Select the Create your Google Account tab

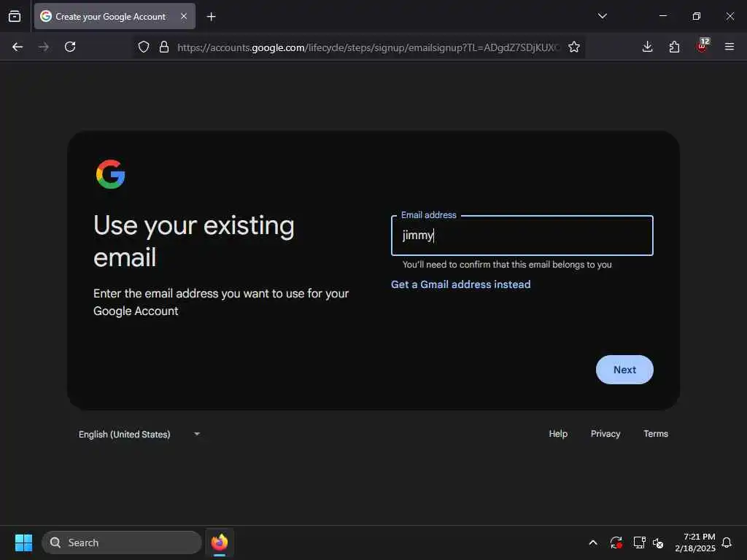click(x=115, y=16)
